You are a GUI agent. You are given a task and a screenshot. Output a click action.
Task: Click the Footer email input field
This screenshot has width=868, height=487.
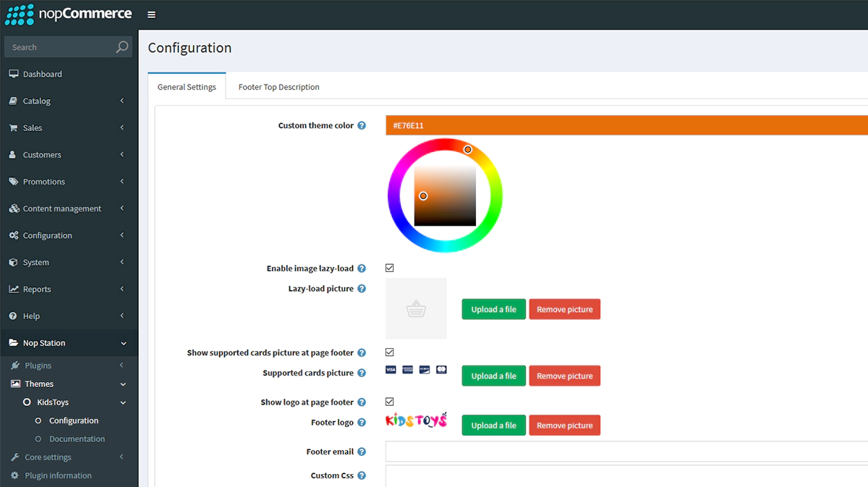626,452
